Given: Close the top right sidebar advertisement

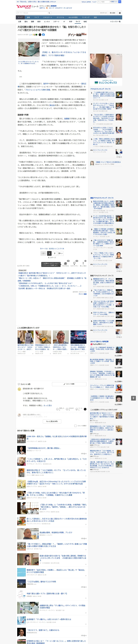Looking at the screenshot, I should click(x=121, y=55).
